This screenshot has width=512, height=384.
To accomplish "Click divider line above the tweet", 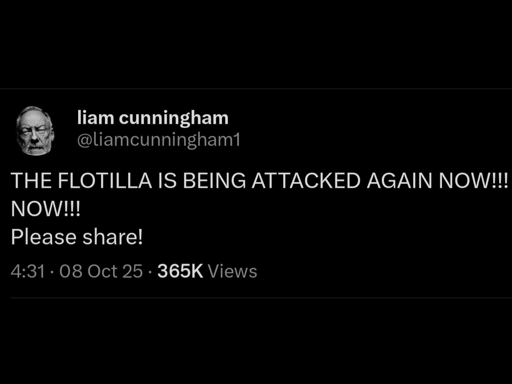I will (x=256, y=89).
